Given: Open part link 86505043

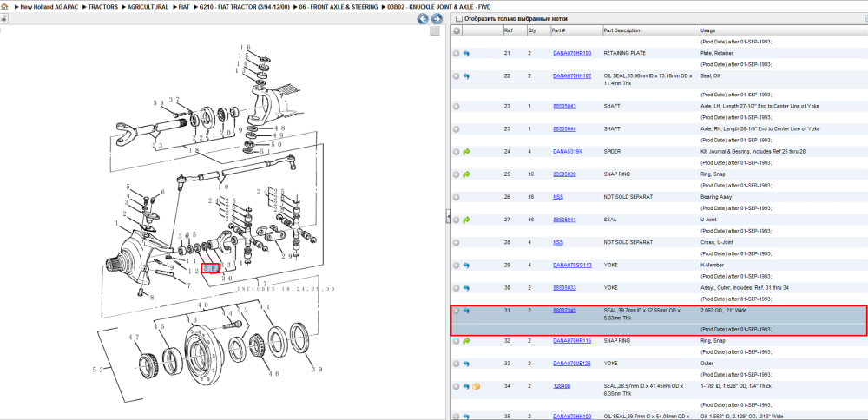Looking at the screenshot, I should point(564,106).
